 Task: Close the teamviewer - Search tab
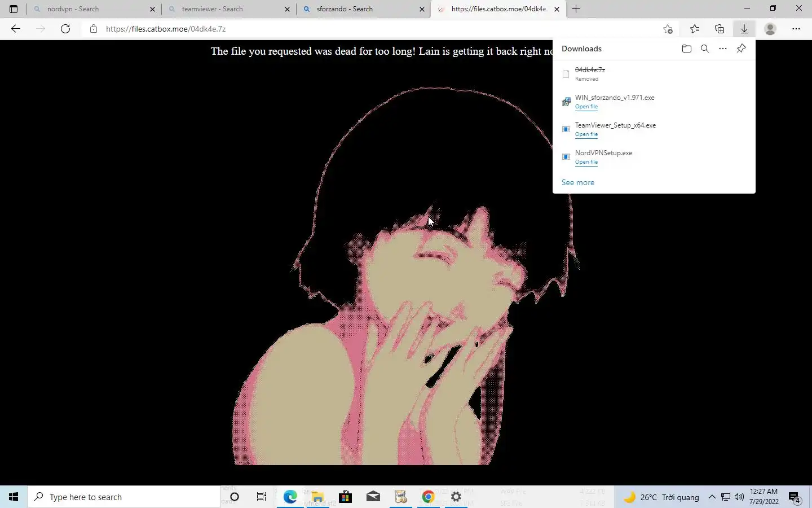(x=287, y=9)
